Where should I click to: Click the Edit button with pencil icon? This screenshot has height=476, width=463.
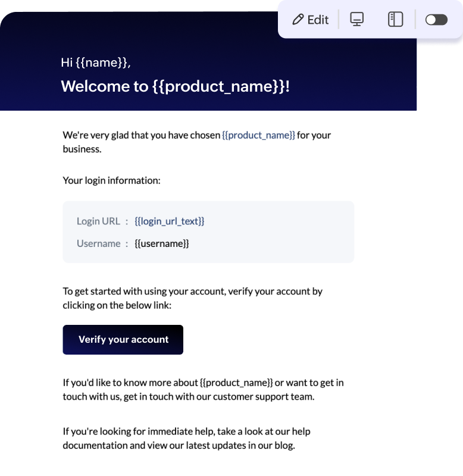tap(311, 20)
